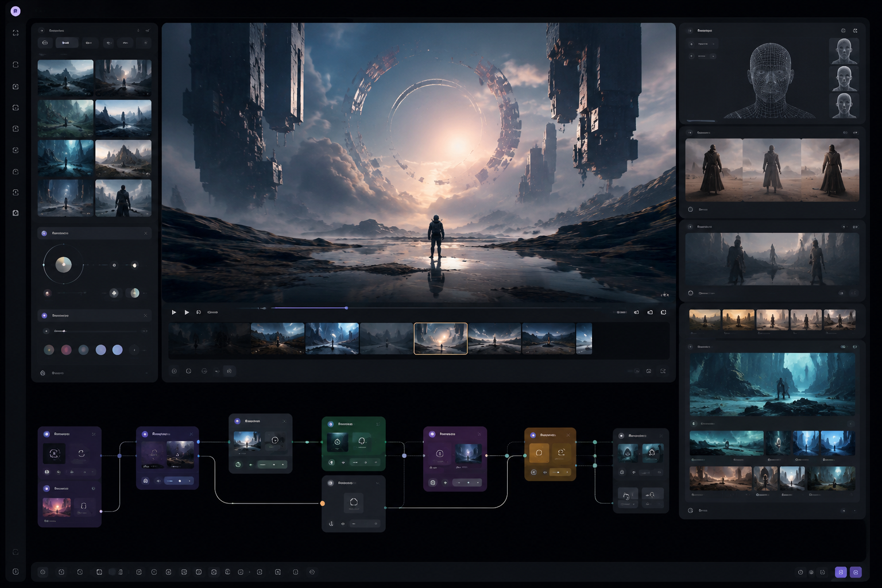Select the right cloaked figure variant
882x588 pixels.
[x=830, y=170]
